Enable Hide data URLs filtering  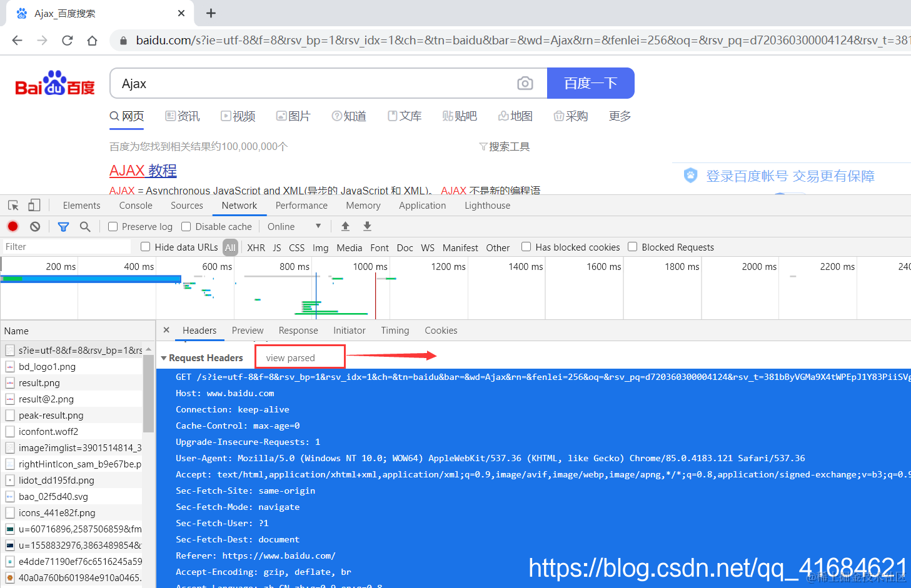(x=145, y=247)
